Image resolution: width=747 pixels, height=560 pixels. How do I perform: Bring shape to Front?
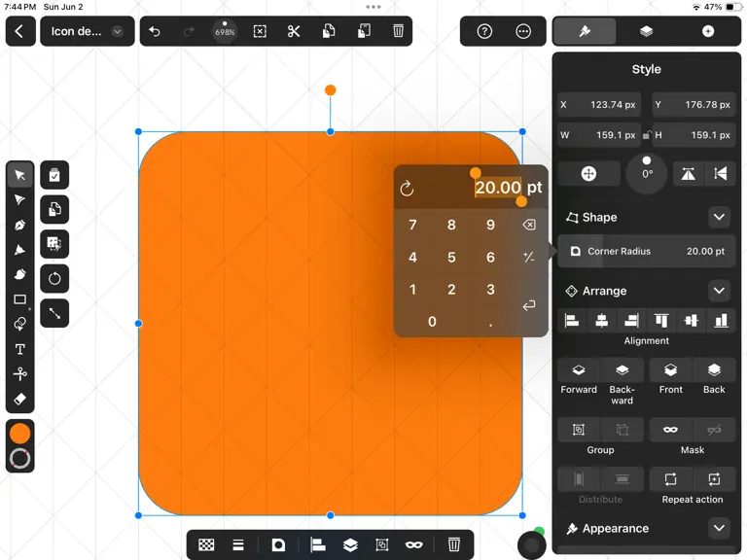[670, 377]
